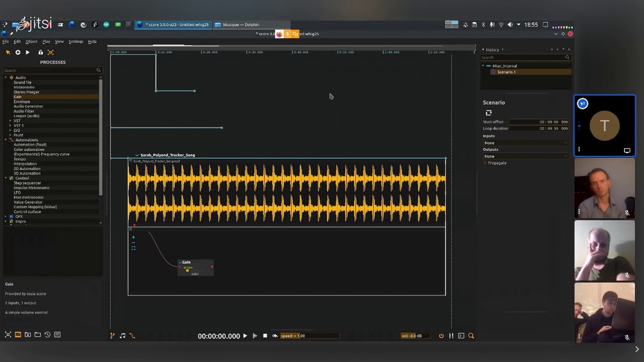This screenshot has height=362, width=644.
Task: Collapse the Audio category in Processes
Action: tap(6, 77)
